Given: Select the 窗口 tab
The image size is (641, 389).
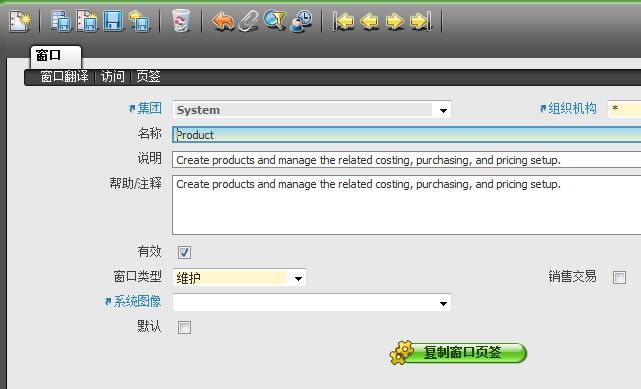Looking at the screenshot, I should point(56,56).
